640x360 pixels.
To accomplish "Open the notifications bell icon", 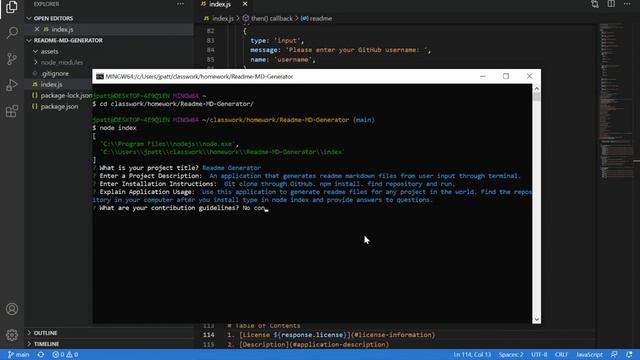I will pos(629,354).
